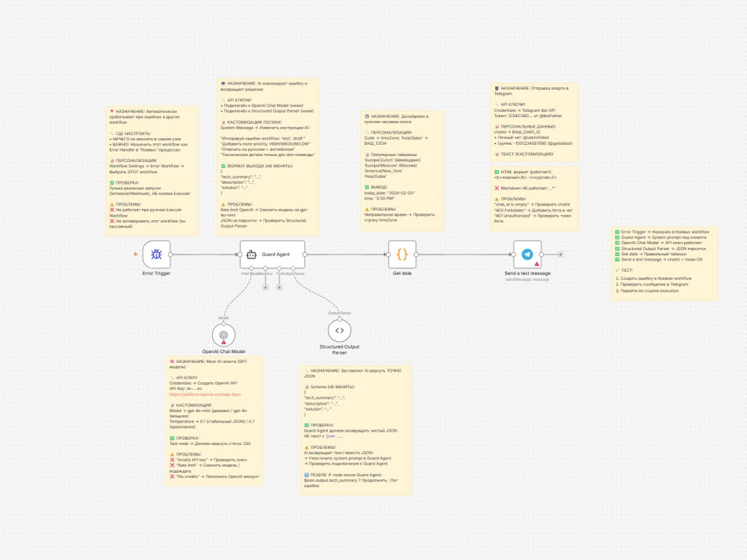This screenshot has height=560, width=747.
Task: Click the 'OpenAI Chat Model' node label
Action: tap(223, 352)
